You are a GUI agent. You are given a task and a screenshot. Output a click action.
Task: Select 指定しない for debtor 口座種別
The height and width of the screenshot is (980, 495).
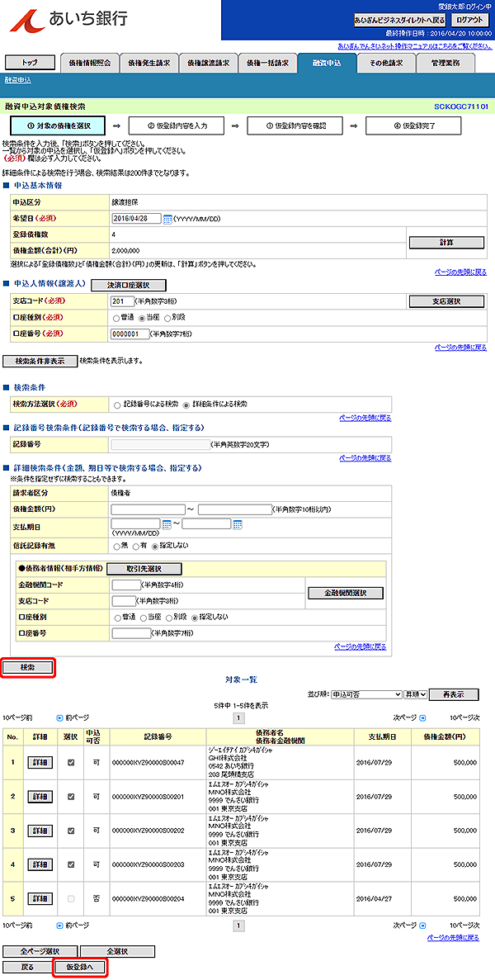tap(194, 618)
